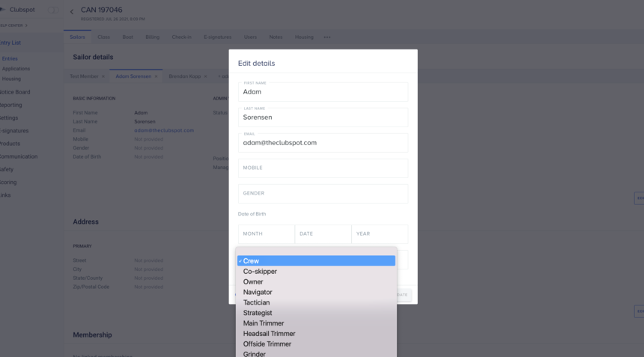Close the Brendon Kopp sailor tab
The height and width of the screenshot is (357, 644).
[x=205, y=77]
